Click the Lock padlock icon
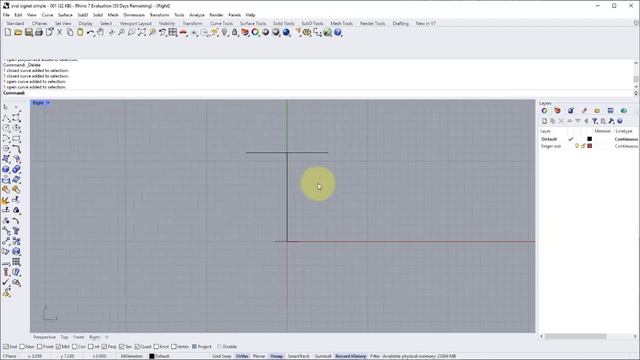The image size is (640, 360). [x=235, y=32]
